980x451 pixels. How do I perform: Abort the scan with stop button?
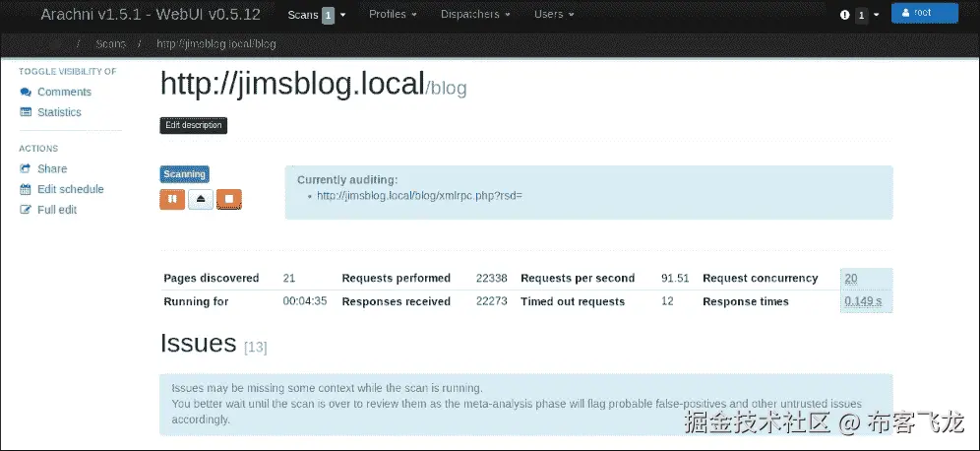(x=228, y=200)
